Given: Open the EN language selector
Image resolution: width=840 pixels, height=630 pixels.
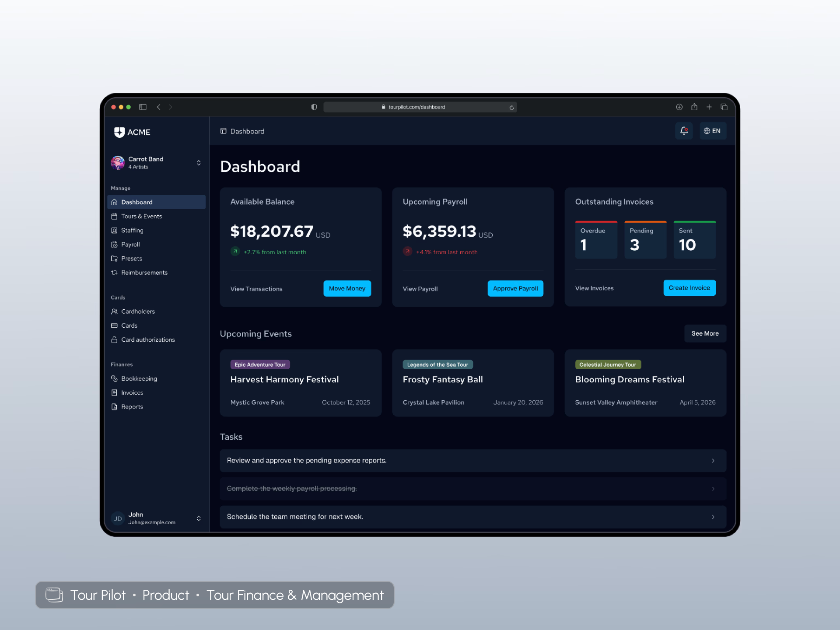Looking at the screenshot, I should 712,131.
